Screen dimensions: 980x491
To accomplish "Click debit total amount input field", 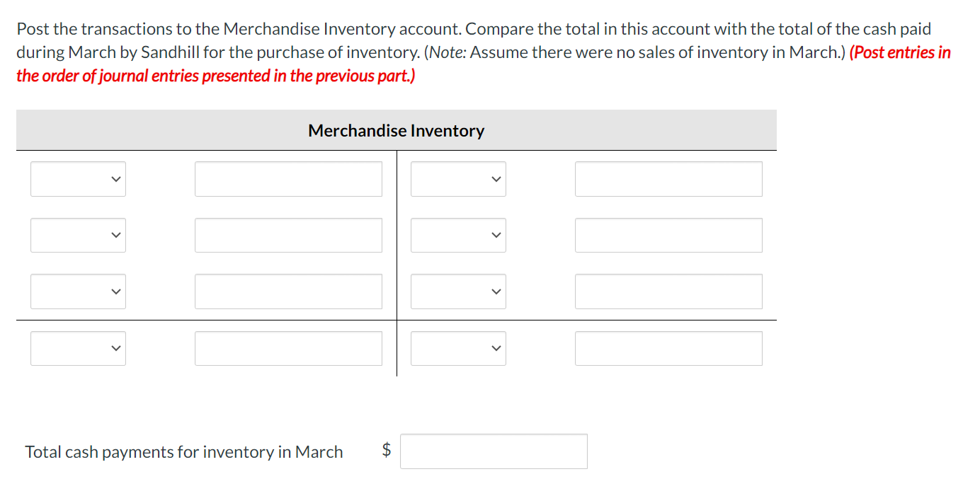I will tap(288, 349).
